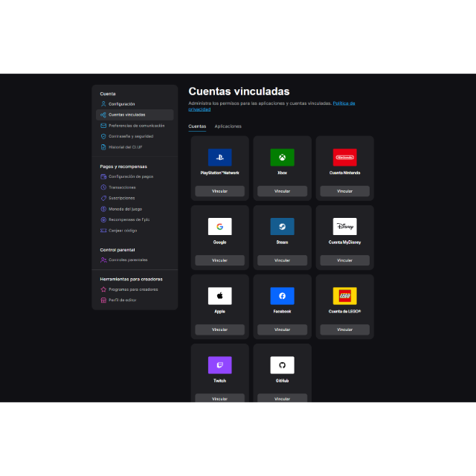The height and width of the screenshot is (476, 476).
Task: Click the Xbox logo icon
Action: pos(282,157)
